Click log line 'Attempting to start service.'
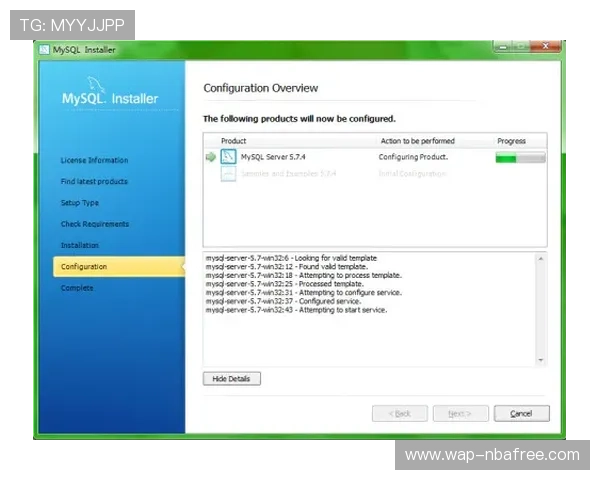The height and width of the screenshot is (480, 600). tap(296, 310)
